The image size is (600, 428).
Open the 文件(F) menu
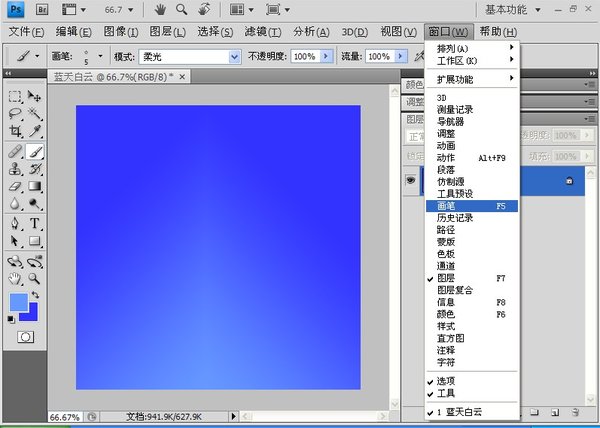coord(26,32)
